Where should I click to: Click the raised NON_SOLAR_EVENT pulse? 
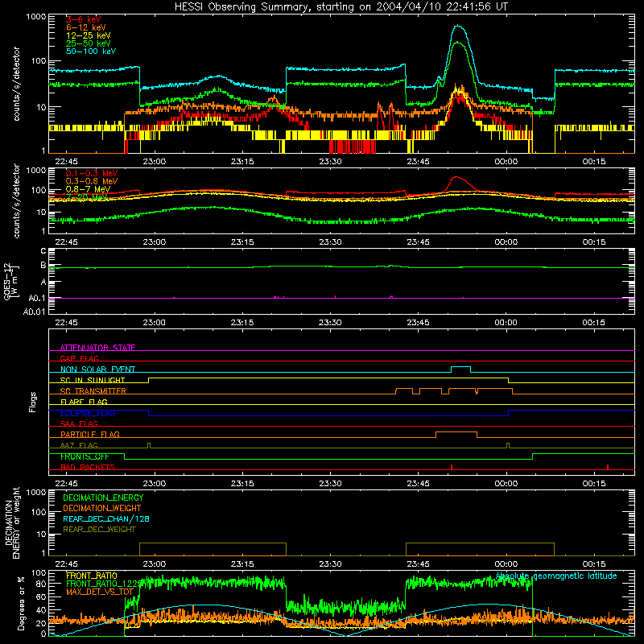[x=460, y=367]
